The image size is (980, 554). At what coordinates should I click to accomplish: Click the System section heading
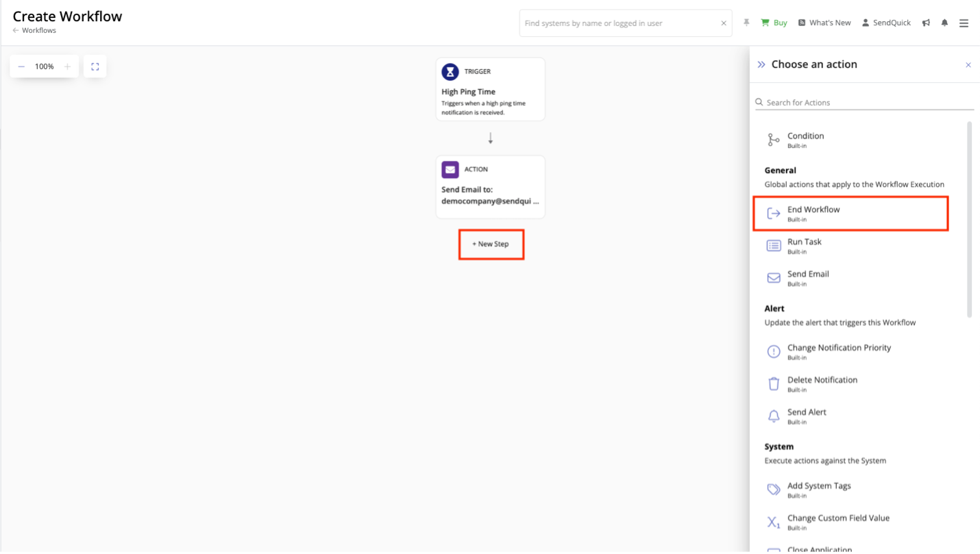click(x=779, y=446)
